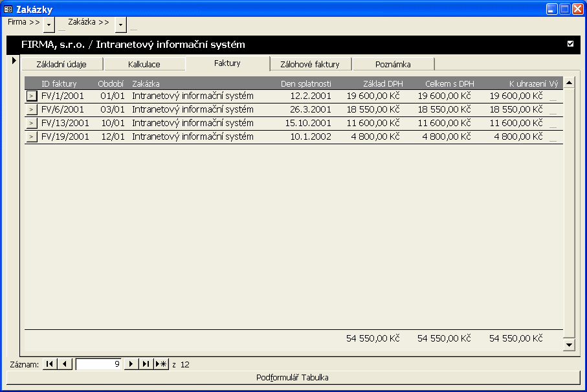Open detail of invoice FV/19/2001
Screen dimensions: 587x392
coord(32,136)
